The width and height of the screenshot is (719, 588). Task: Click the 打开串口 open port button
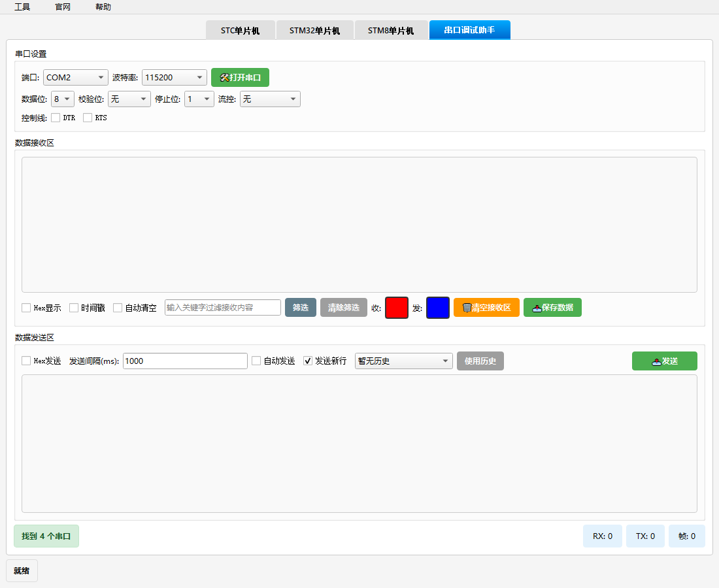(x=240, y=78)
